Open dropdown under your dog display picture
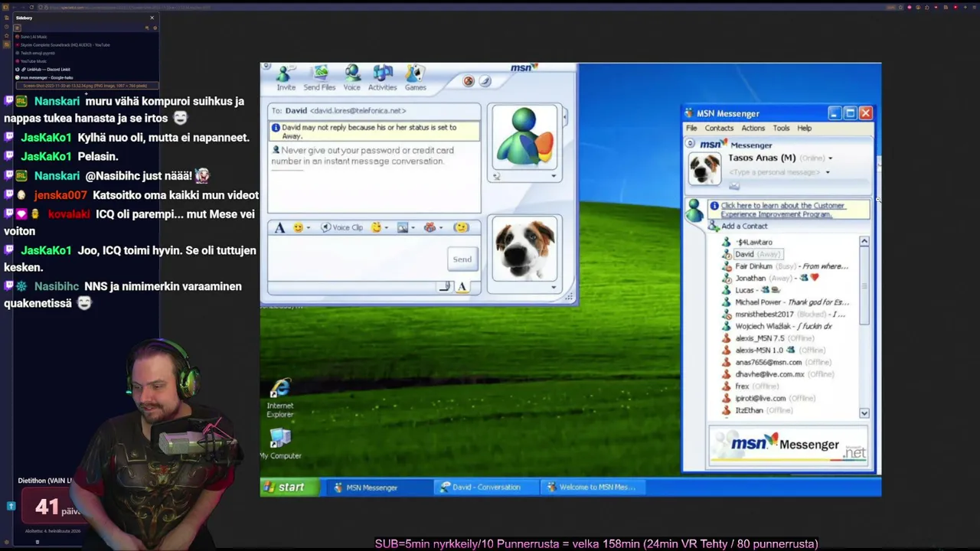The height and width of the screenshot is (551, 980). 554,288
